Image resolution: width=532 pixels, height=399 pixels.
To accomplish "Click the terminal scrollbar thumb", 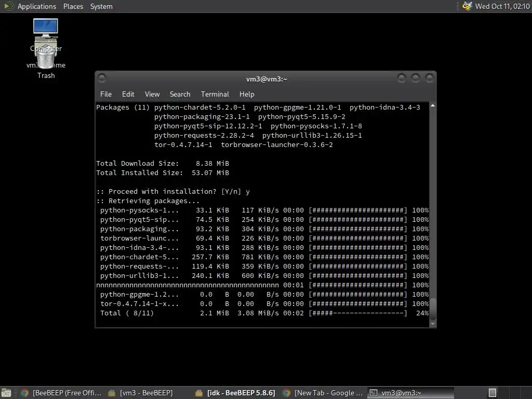I will tap(433, 309).
